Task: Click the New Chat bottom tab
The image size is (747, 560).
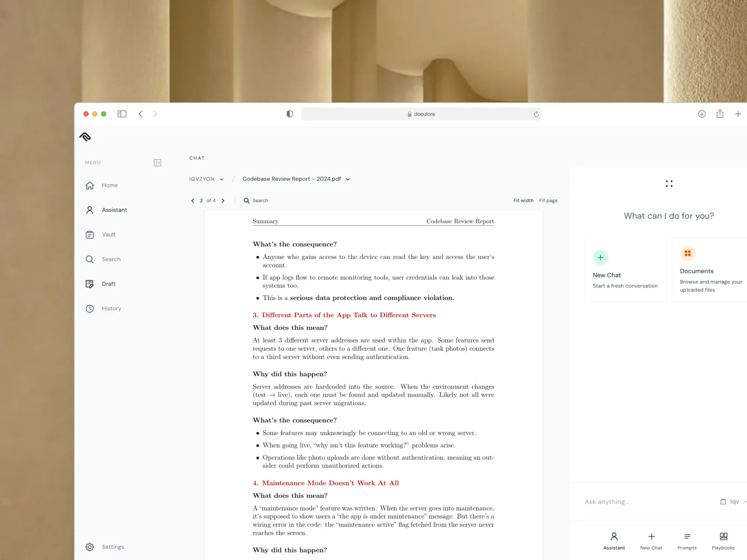Action: (651, 541)
